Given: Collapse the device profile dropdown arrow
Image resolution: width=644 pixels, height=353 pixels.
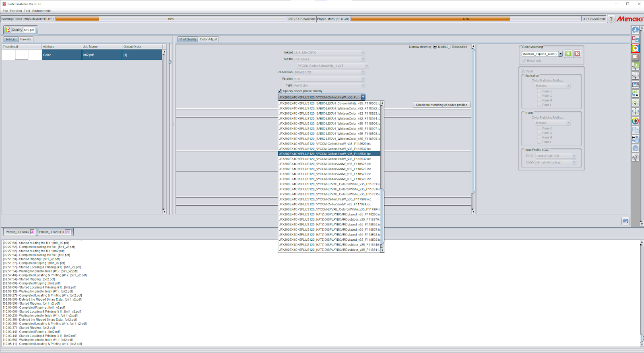Looking at the screenshot, I should pyautogui.click(x=363, y=97).
